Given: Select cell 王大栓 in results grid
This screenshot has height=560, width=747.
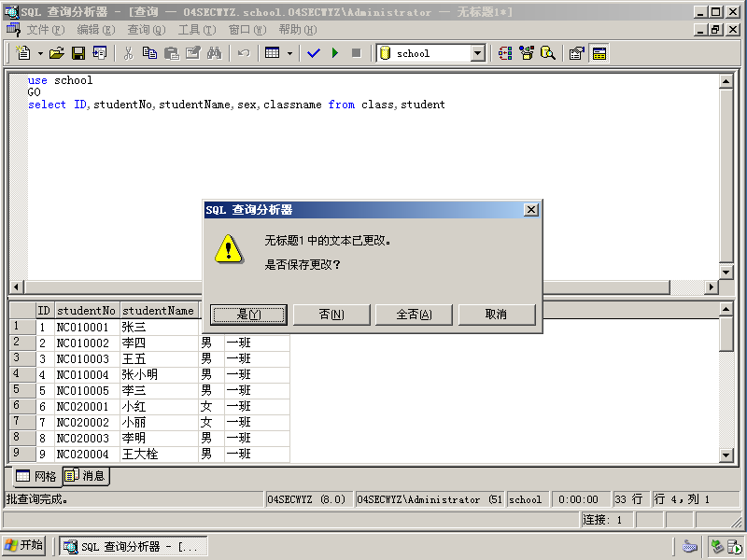Looking at the screenshot, I should [159, 455].
